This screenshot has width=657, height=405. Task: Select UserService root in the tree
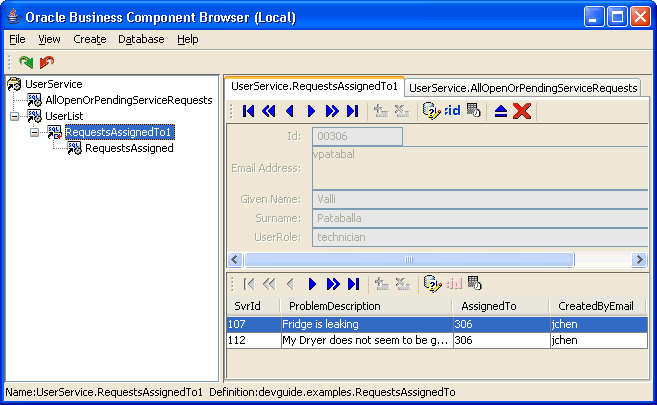pyautogui.click(x=54, y=84)
